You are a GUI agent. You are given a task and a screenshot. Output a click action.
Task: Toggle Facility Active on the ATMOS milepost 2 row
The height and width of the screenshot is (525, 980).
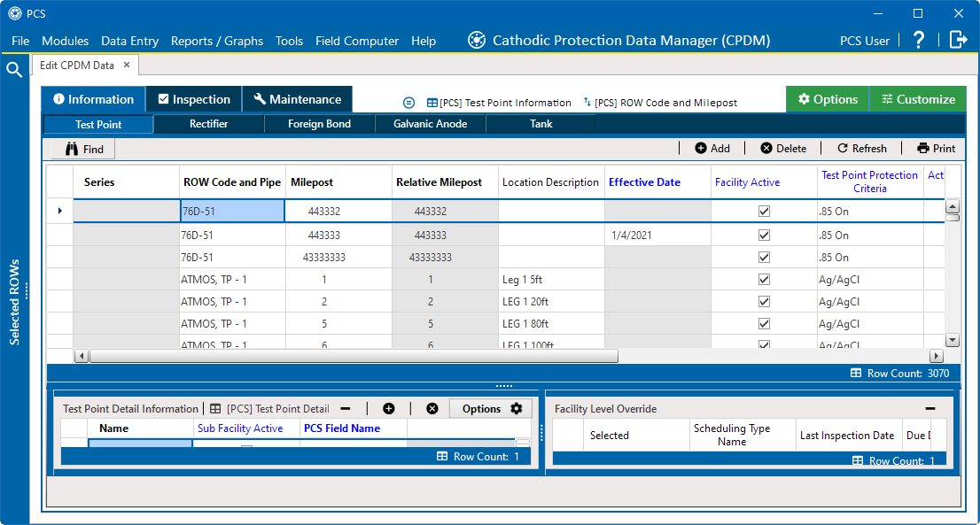pos(764,301)
